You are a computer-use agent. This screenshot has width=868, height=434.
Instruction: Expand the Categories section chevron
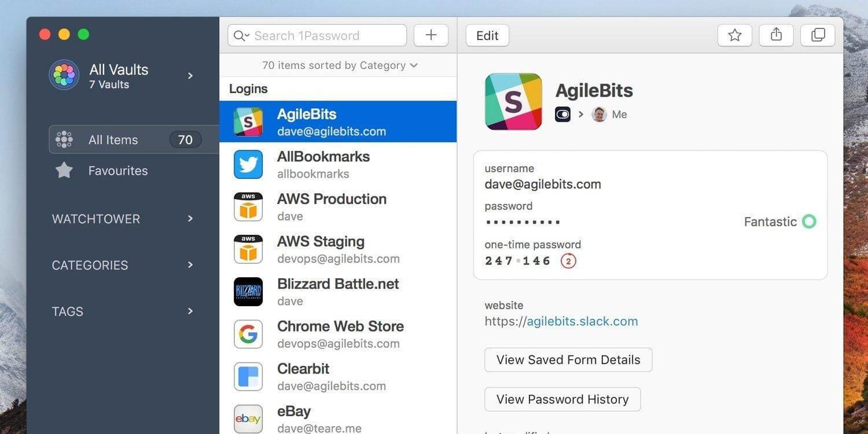point(190,264)
